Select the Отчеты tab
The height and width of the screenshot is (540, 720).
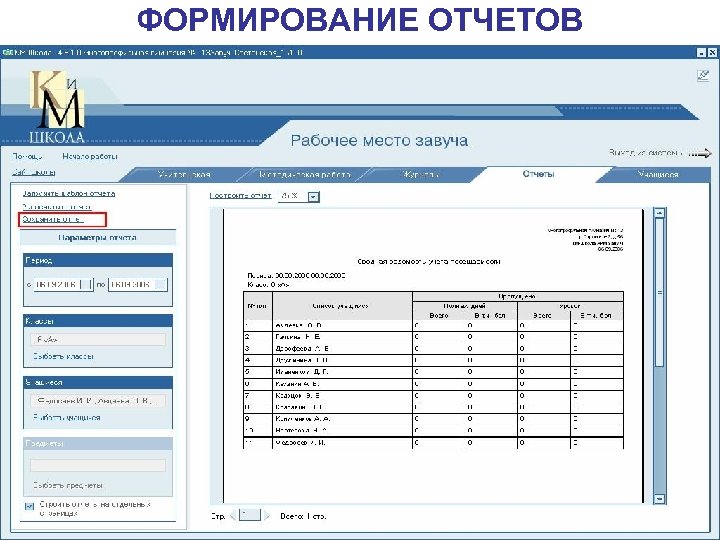pyautogui.click(x=538, y=174)
